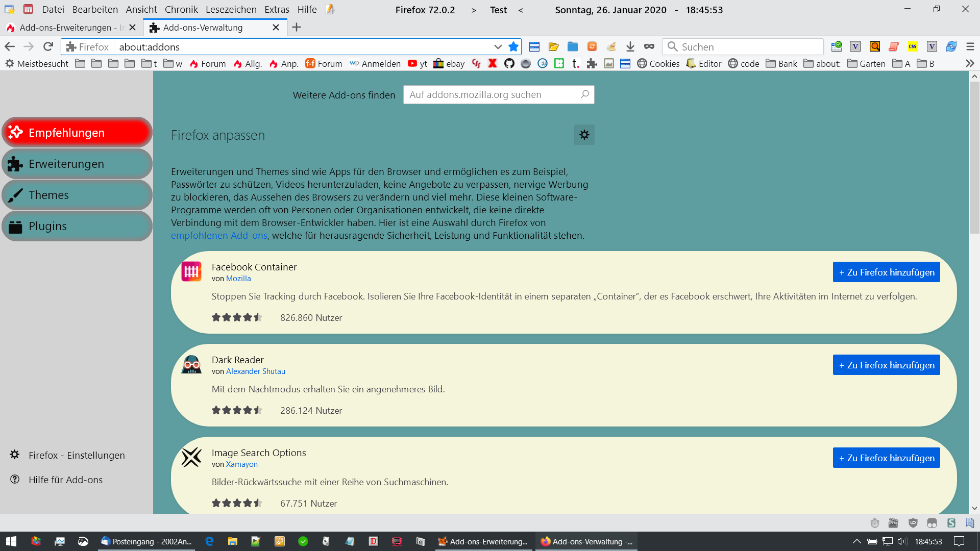
Task: Open the Chronik menu
Action: point(181,10)
